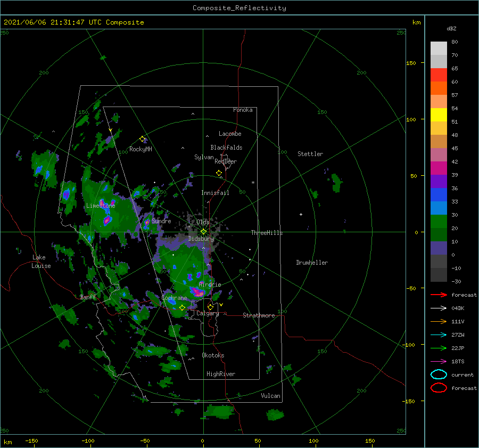Click the Strathmore city label

coord(259,315)
